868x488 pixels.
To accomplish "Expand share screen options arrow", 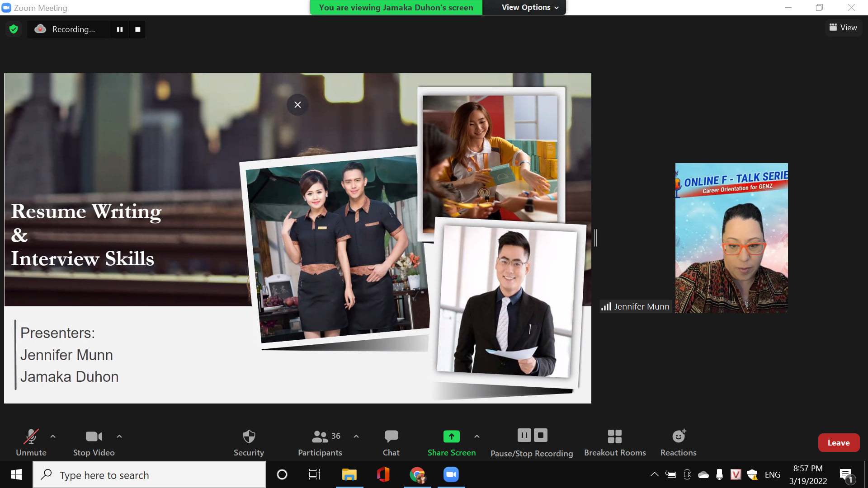I will [476, 436].
